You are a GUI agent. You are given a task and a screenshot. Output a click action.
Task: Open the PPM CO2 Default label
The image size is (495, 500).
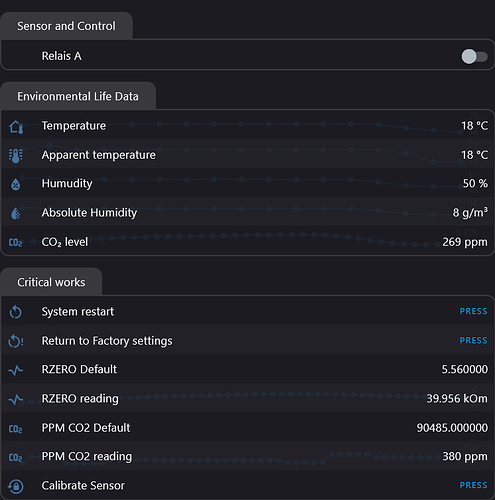86,428
